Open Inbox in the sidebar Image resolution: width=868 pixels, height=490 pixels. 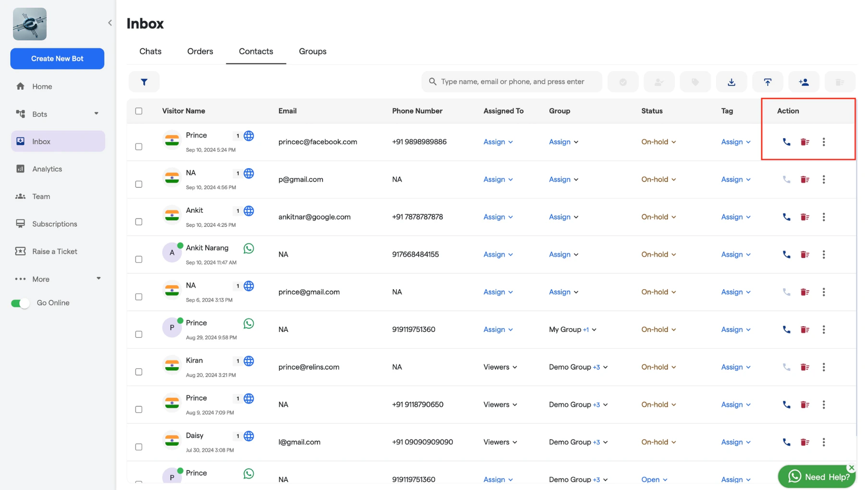pyautogui.click(x=58, y=141)
